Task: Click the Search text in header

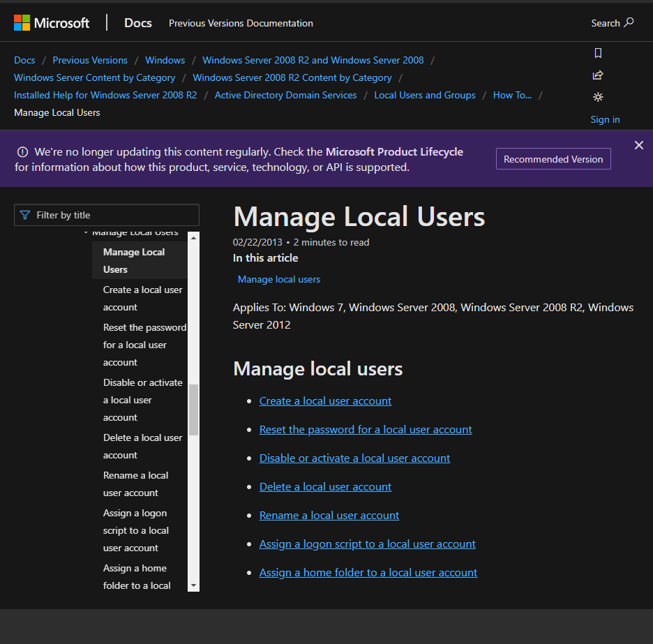Action: [x=606, y=23]
